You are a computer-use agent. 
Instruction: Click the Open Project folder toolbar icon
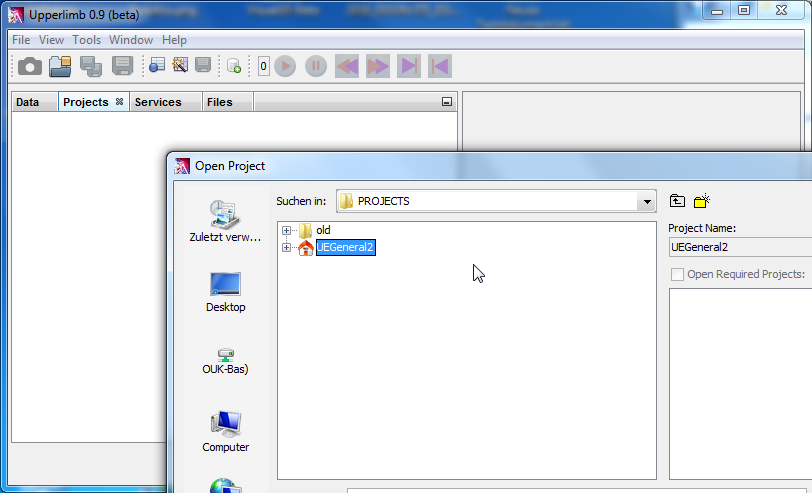point(61,66)
